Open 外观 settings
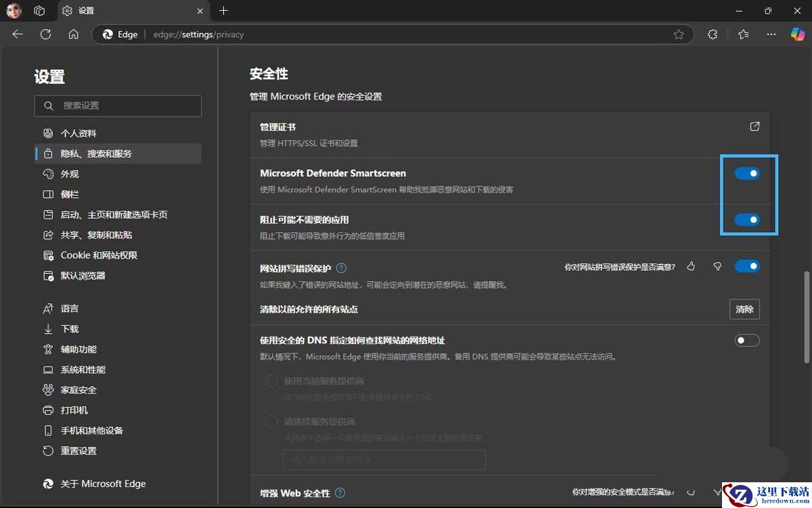Viewport: 812px width, 508px height. click(x=118, y=174)
